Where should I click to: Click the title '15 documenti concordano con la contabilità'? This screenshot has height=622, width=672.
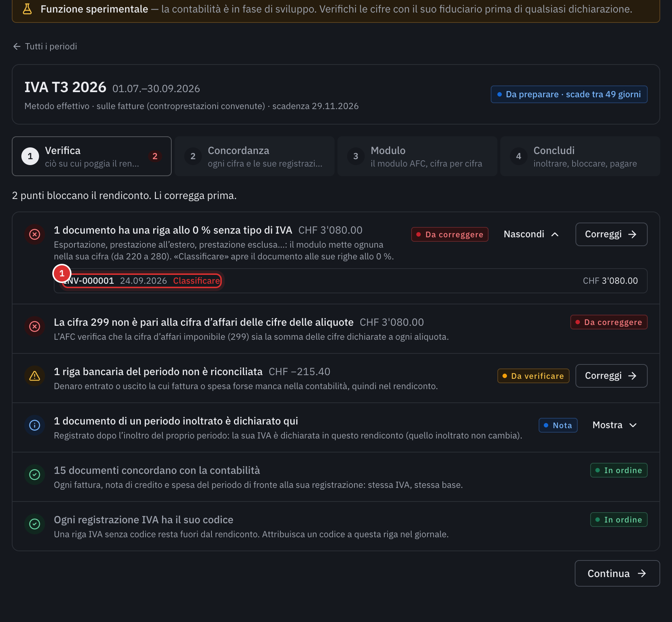tap(157, 470)
